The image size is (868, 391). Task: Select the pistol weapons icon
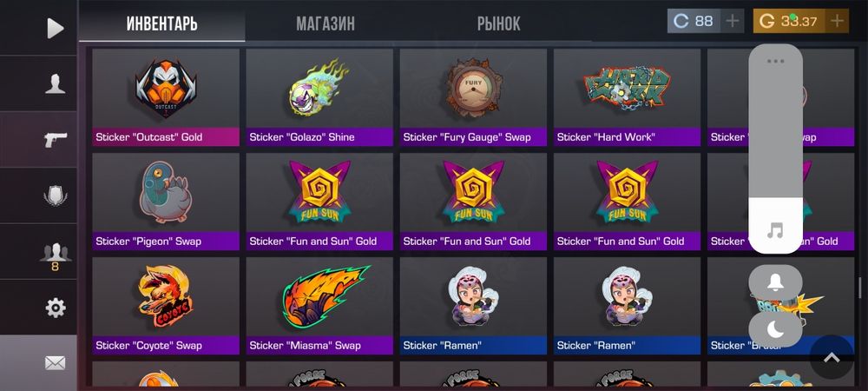55,140
